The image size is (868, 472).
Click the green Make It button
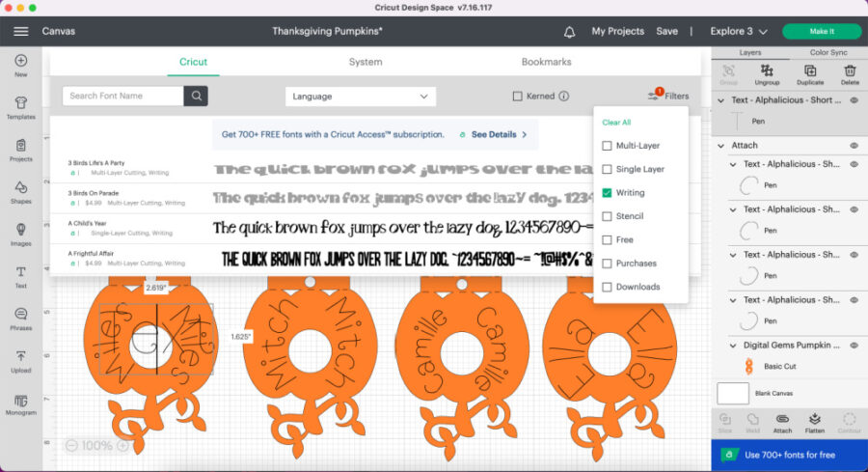[x=822, y=31]
